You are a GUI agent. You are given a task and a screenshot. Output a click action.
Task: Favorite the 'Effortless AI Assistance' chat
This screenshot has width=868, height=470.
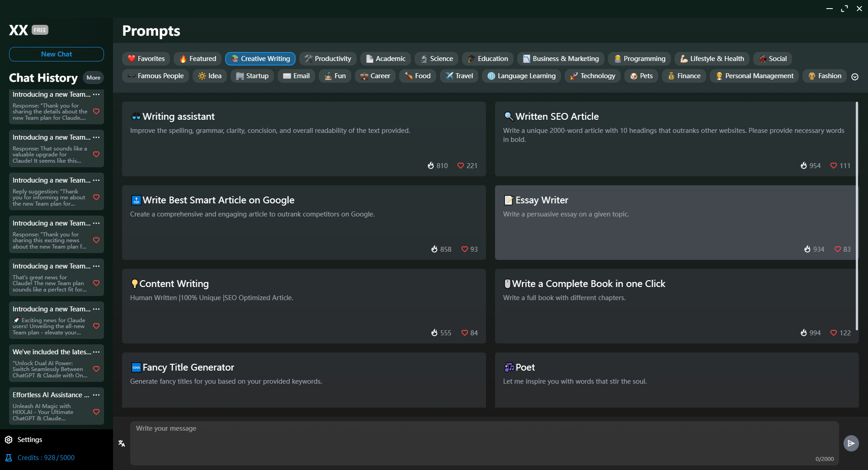(96, 412)
